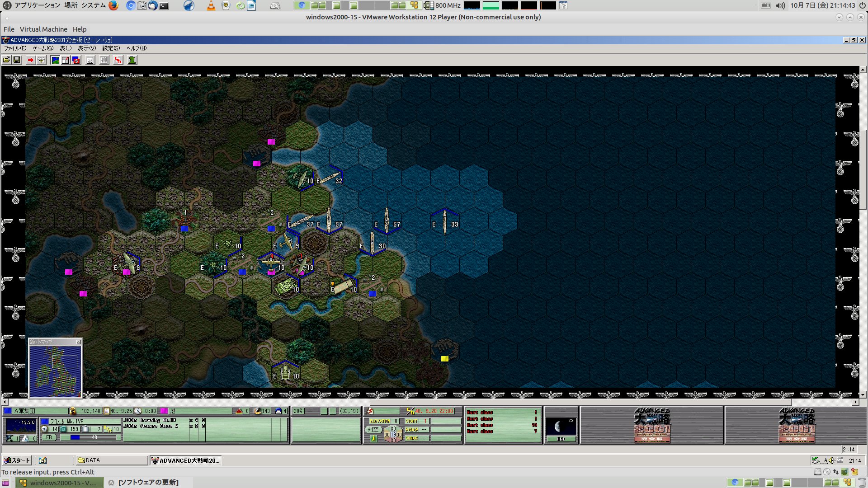The image size is (868, 488).
Task: Click the terminal launcher icon
Action: point(164,5)
